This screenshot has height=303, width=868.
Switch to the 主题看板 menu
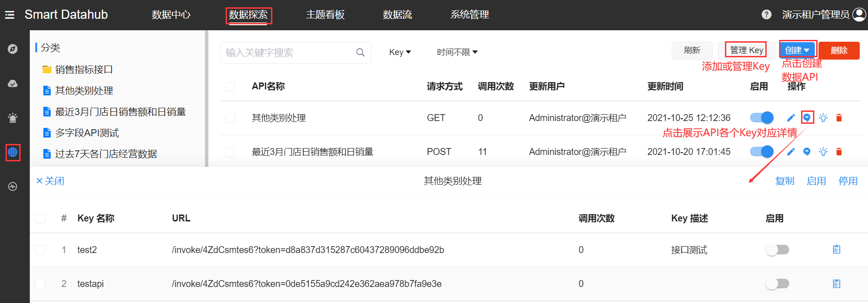(x=325, y=15)
